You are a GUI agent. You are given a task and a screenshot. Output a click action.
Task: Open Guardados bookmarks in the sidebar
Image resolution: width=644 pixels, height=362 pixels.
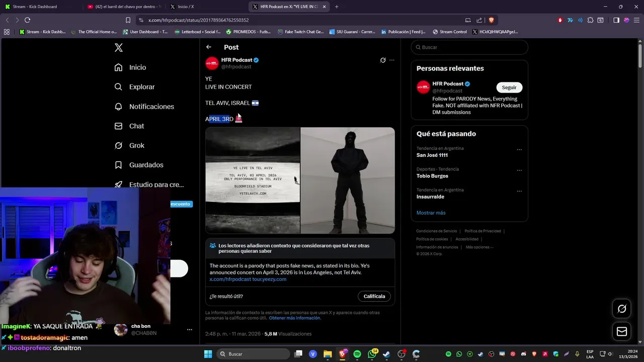pyautogui.click(x=139, y=165)
